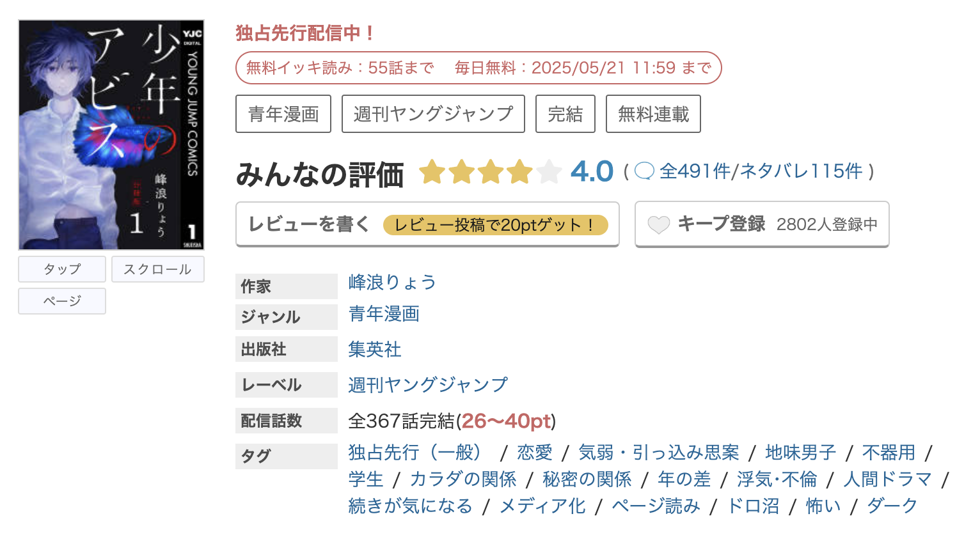Switch to the 週刊ヤングジャンプ category tab
The image size is (980, 537).
[433, 113]
